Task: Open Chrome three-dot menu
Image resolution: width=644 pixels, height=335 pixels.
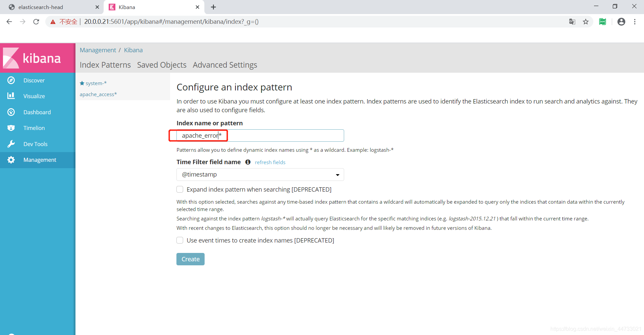Action: click(635, 22)
